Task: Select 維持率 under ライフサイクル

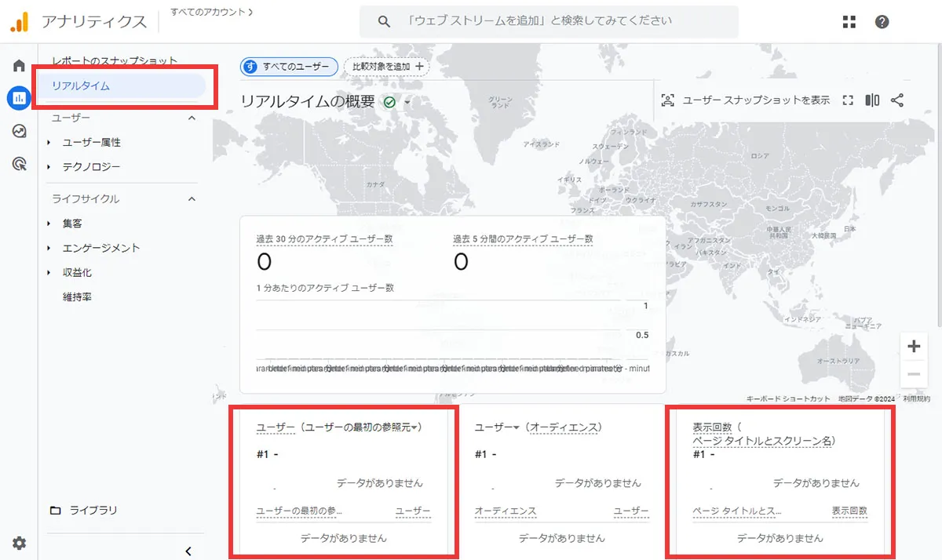Action: coord(78,296)
